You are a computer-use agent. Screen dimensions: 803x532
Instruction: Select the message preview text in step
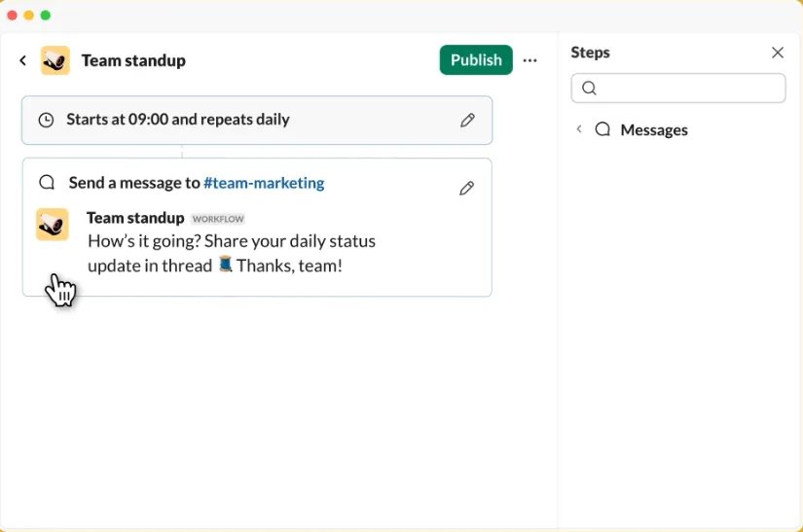click(232, 253)
